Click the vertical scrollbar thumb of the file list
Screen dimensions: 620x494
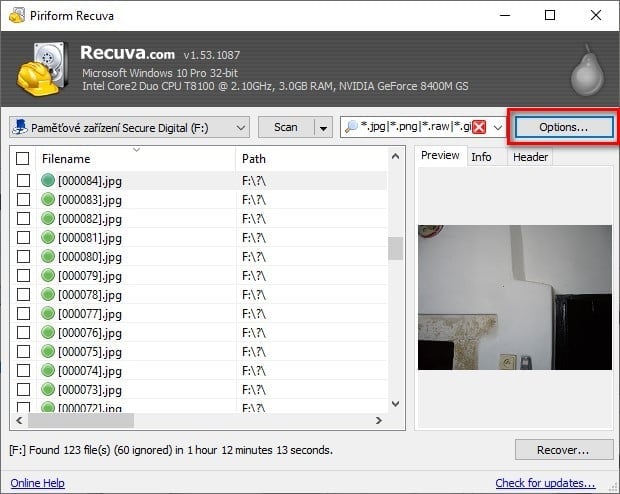395,248
